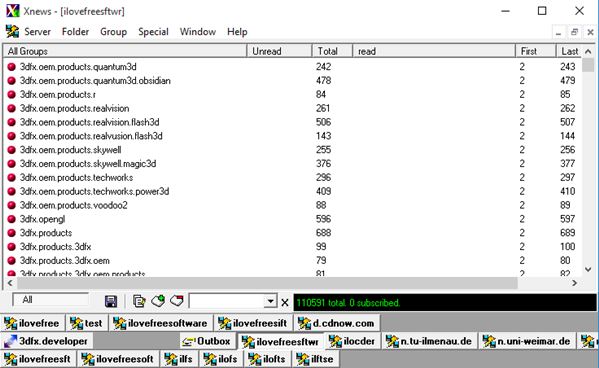Click the horizontal scrollbar right arrow
This screenshot has width=599, height=368.
(575, 283)
